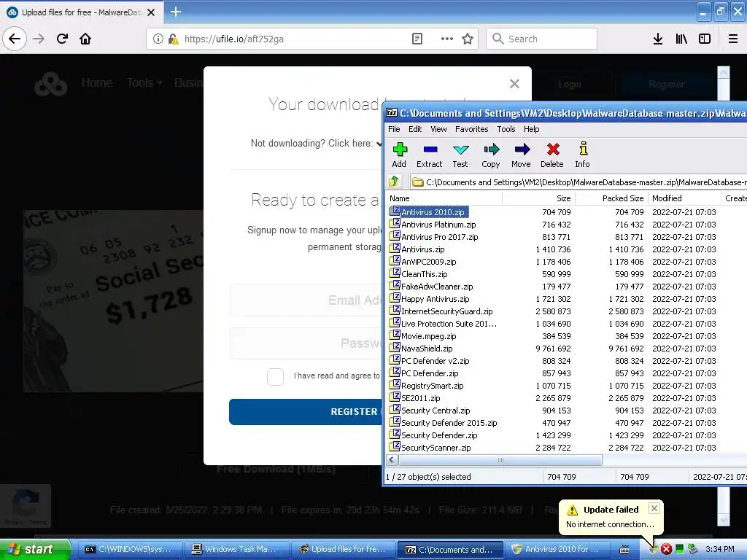The height and width of the screenshot is (560, 747).
Task: Open Firefox downloads panel
Action: (x=658, y=39)
